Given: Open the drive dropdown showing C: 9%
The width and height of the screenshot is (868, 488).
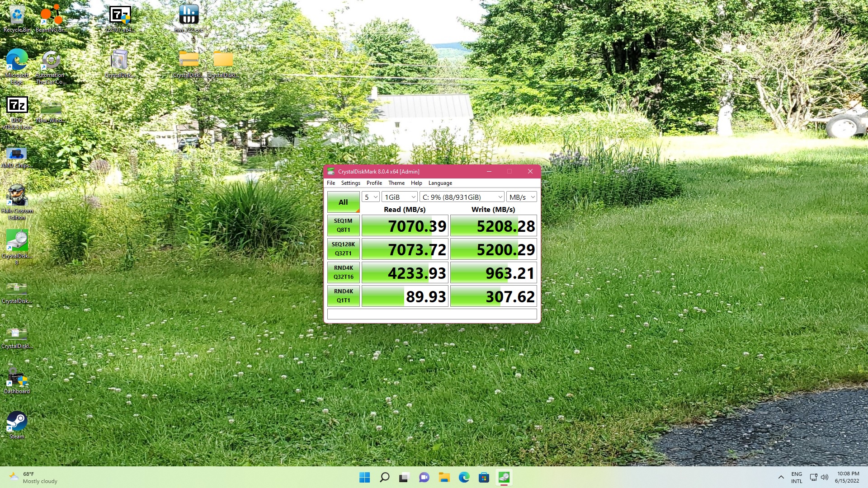Looking at the screenshot, I should [x=462, y=197].
